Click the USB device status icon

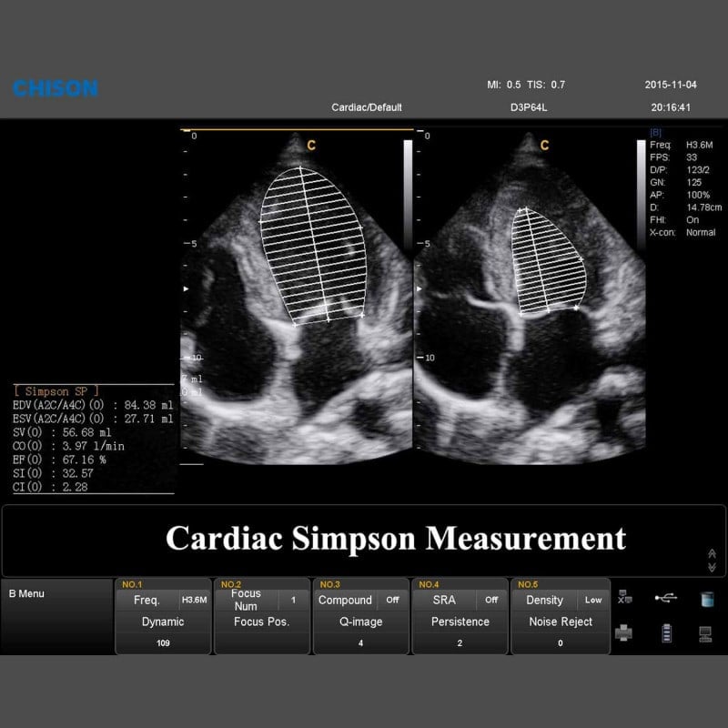664,598
